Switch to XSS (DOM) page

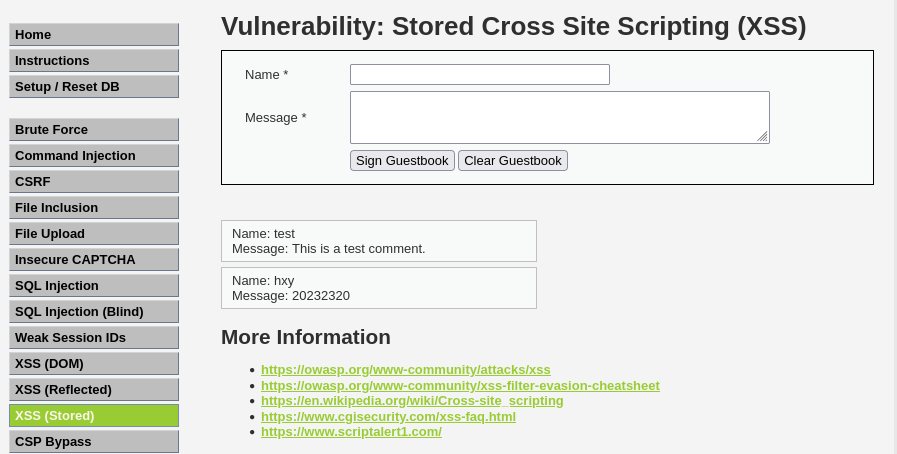[94, 364]
